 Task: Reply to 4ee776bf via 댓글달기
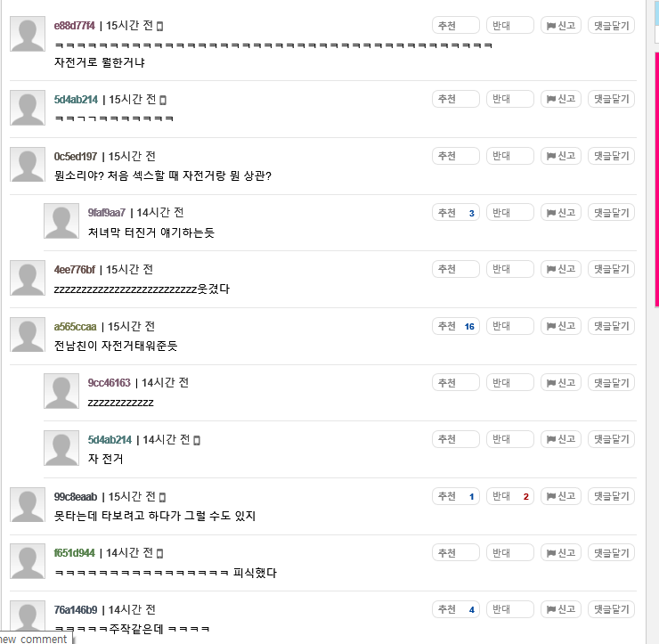[x=611, y=269]
